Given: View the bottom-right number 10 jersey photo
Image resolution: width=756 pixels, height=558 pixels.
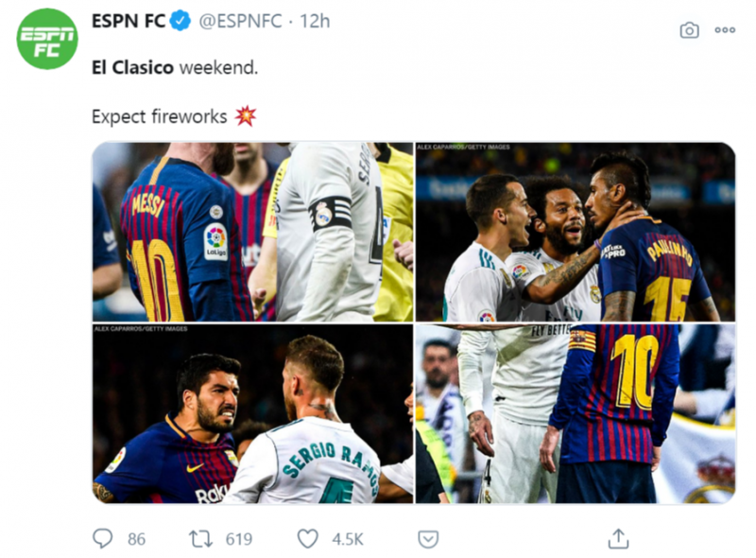Looking at the screenshot, I should pos(575,413).
